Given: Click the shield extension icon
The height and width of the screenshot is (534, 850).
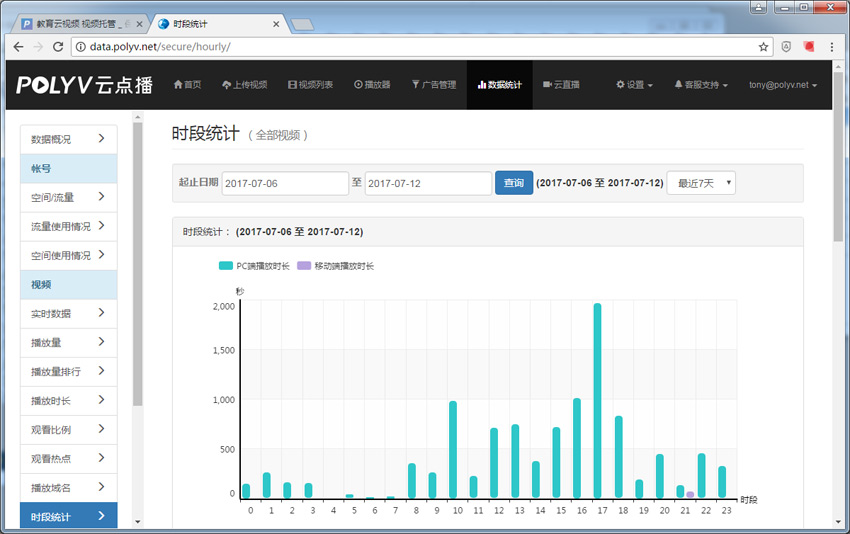Looking at the screenshot, I should [787, 46].
